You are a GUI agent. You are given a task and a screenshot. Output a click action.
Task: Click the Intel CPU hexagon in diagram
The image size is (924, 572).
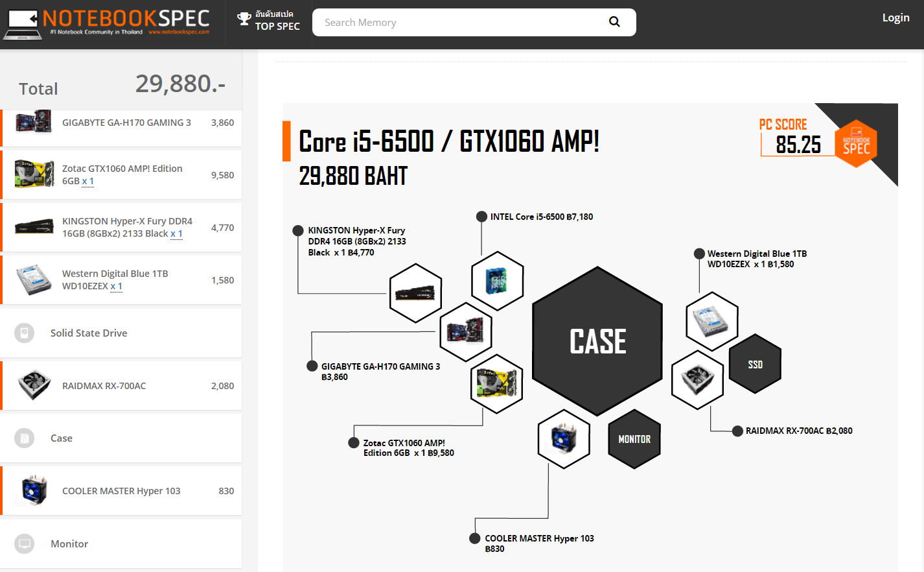[497, 281]
